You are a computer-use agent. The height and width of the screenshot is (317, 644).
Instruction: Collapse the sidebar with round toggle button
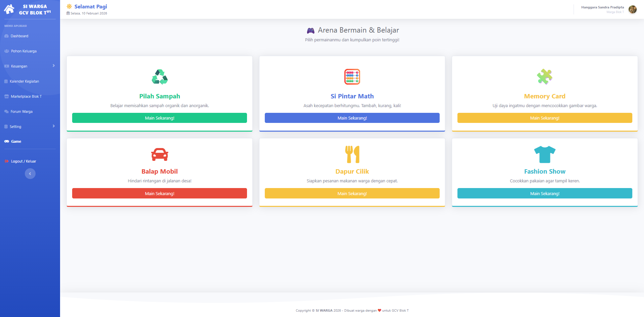pos(30,174)
